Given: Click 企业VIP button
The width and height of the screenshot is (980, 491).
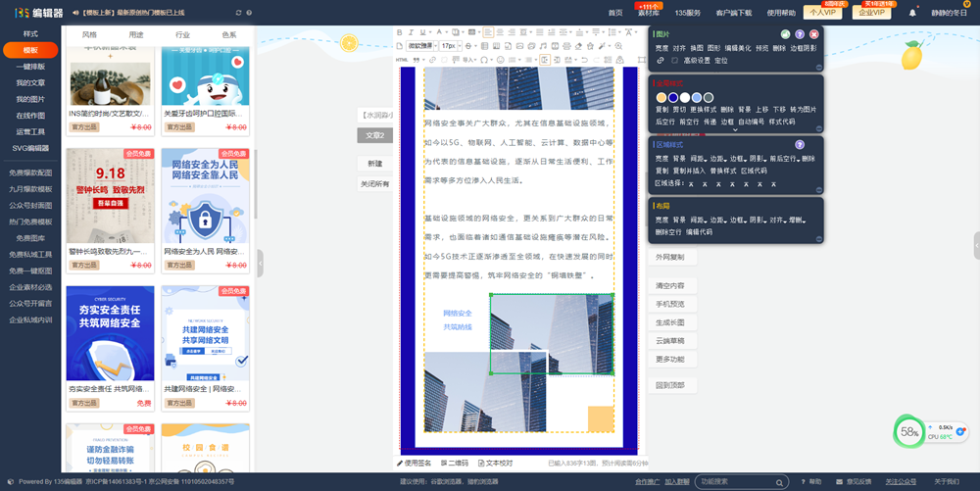Looking at the screenshot, I should point(872,12).
